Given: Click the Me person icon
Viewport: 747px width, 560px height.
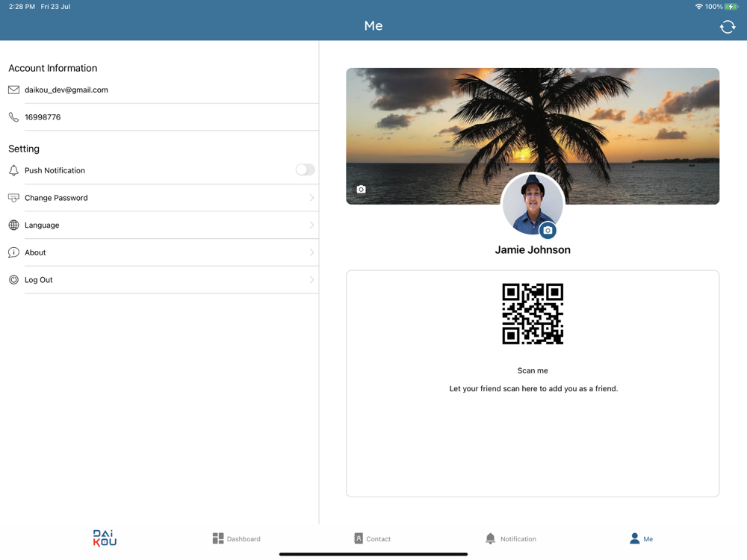Looking at the screenshot, I should 634,538.
